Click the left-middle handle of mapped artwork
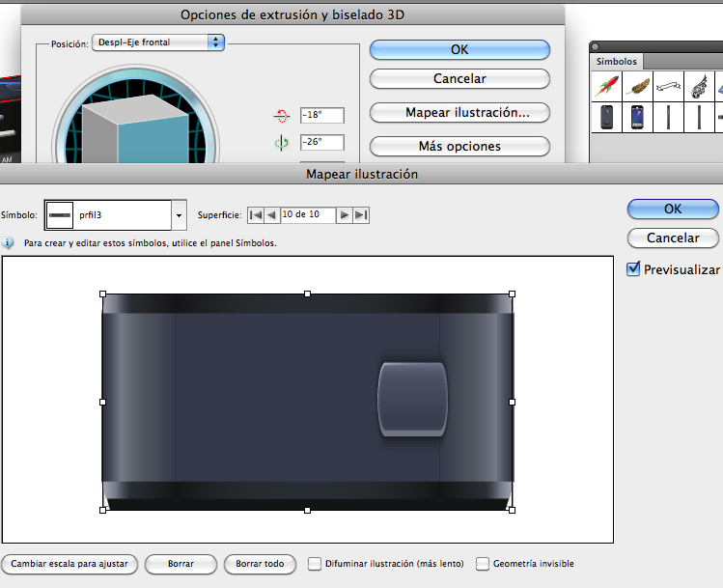 pyautogui.click(x=103, y=403)
